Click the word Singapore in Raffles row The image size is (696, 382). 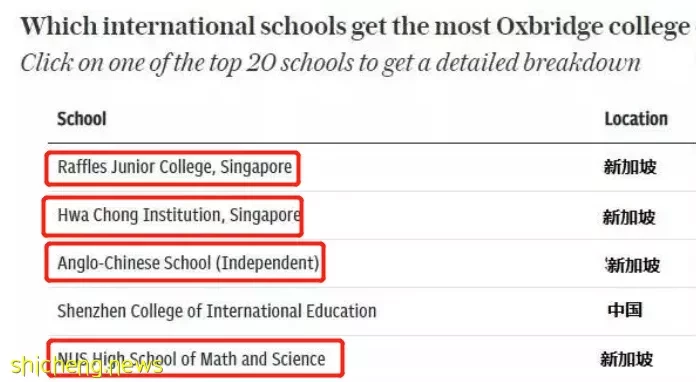pos(256,167)
